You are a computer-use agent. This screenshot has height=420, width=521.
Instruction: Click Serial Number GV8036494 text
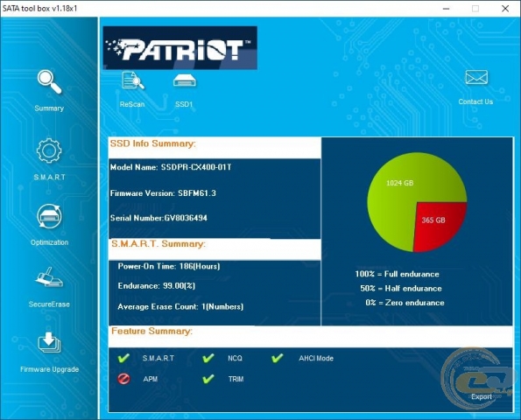(158, 218)
